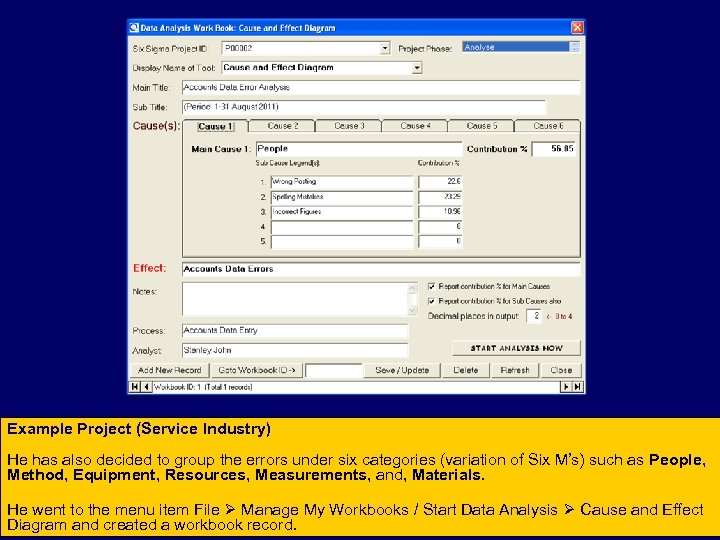Image resolution: width=720 pixels, height=540 pixels.
Task: Open Six Sigma Project ID dropdown
Action: [x=385, y=48]
